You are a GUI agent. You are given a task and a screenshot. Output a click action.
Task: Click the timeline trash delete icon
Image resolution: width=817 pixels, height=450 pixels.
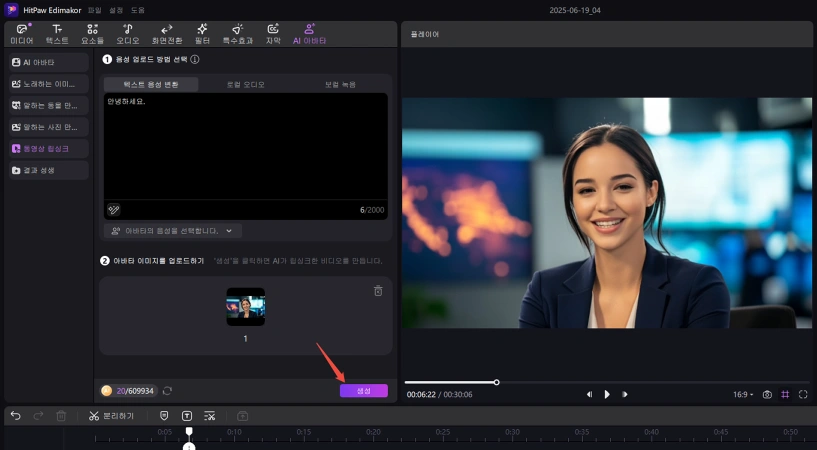click(61, 416)
